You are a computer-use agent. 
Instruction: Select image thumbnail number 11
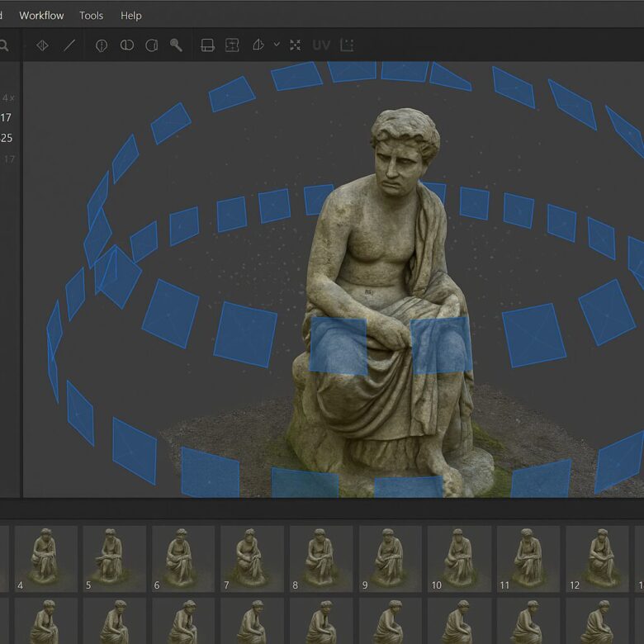coord(528,559)
